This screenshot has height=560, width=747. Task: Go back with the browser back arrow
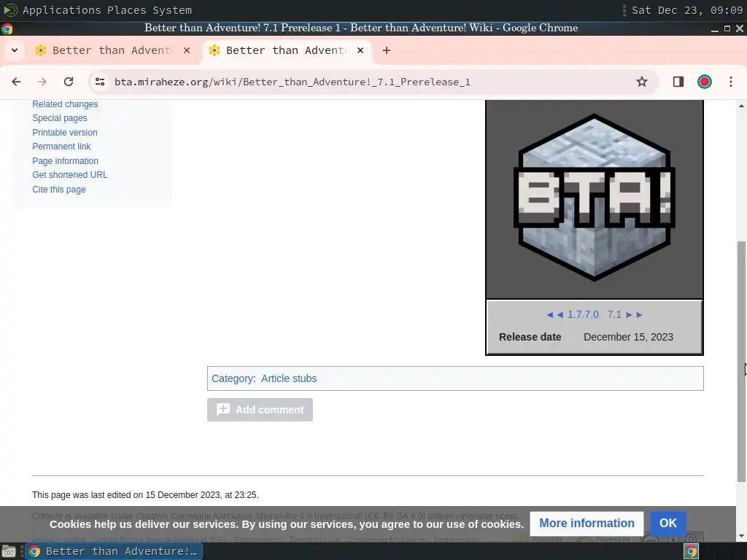16,82
